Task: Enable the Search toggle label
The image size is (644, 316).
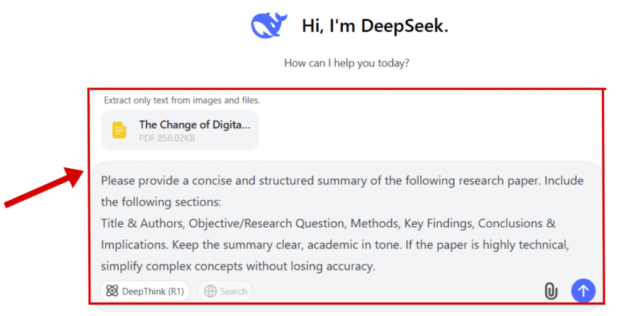Action: pos(233,291)
